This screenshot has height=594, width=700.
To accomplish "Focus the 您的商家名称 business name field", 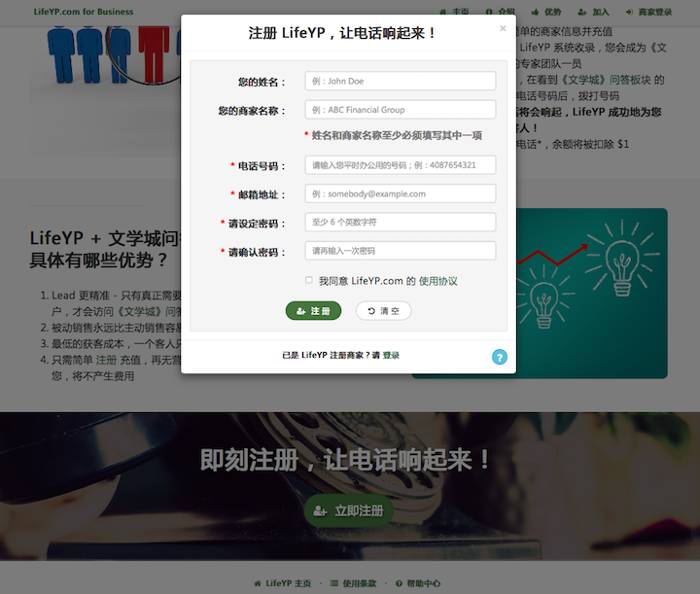I will click(x=400, y=109).
